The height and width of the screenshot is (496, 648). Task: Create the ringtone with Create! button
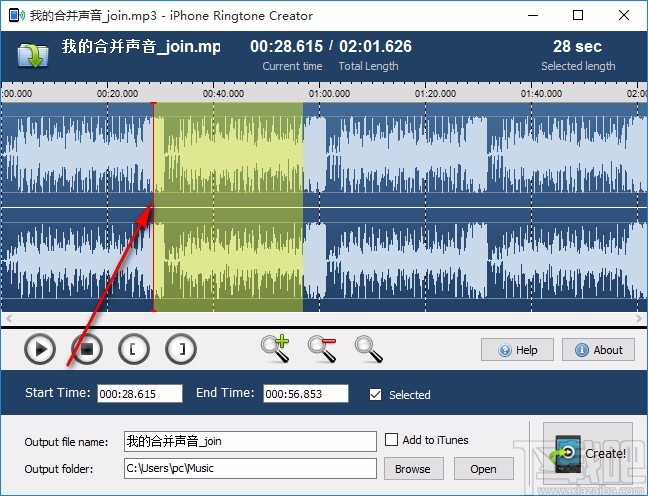click(x=588, y=453)
